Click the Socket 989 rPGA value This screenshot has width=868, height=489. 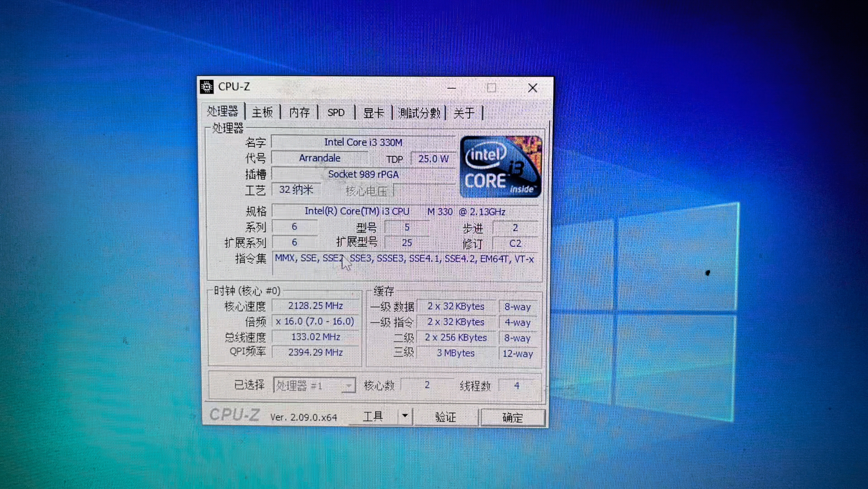point(363,174)
